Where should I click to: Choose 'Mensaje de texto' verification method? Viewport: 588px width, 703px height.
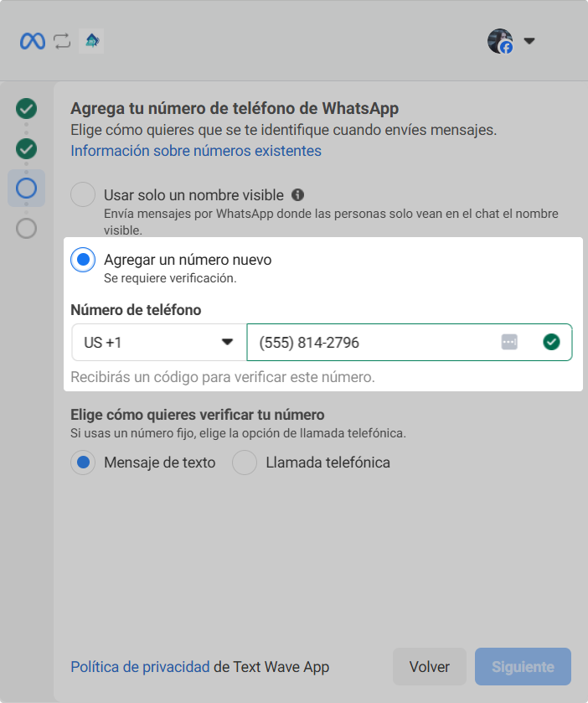point(83,463)
